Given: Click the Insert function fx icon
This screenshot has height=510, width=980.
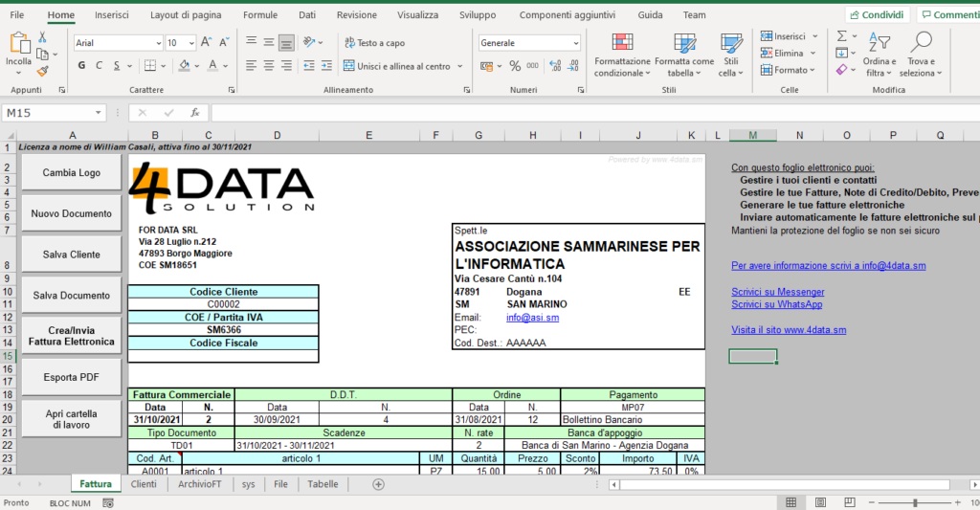Looking at the screenshot, I should coord(195,113).
